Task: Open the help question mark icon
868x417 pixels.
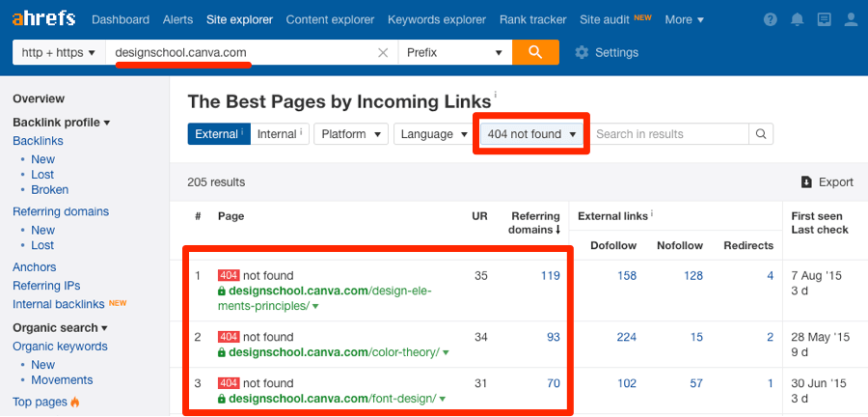Action: pos(770,20)
